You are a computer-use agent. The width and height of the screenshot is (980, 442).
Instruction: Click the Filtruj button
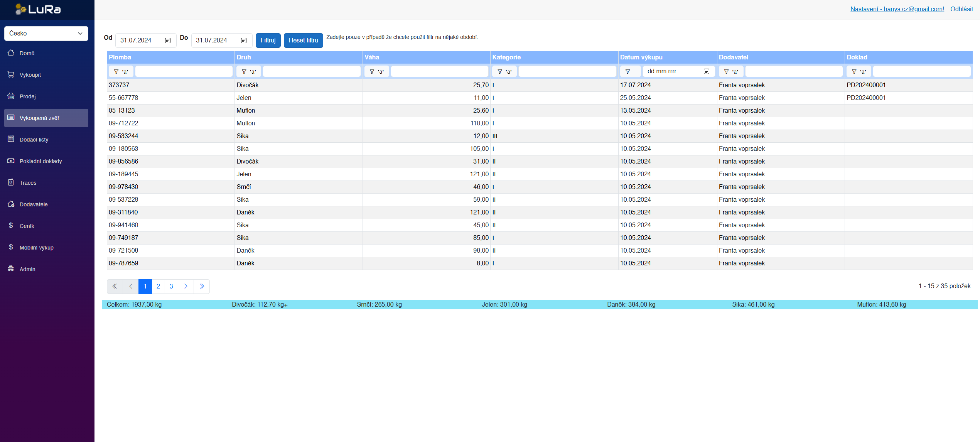click(268, 40)
